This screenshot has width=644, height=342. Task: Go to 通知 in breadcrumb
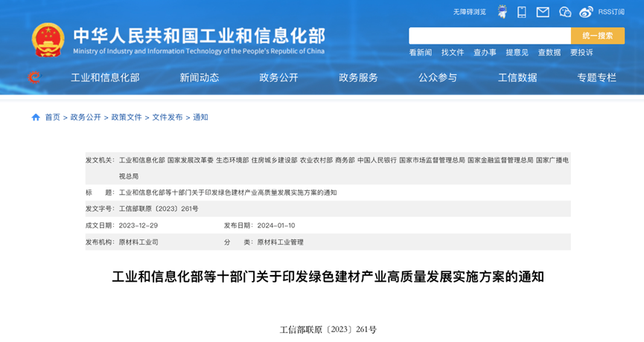tap(200, 117)
